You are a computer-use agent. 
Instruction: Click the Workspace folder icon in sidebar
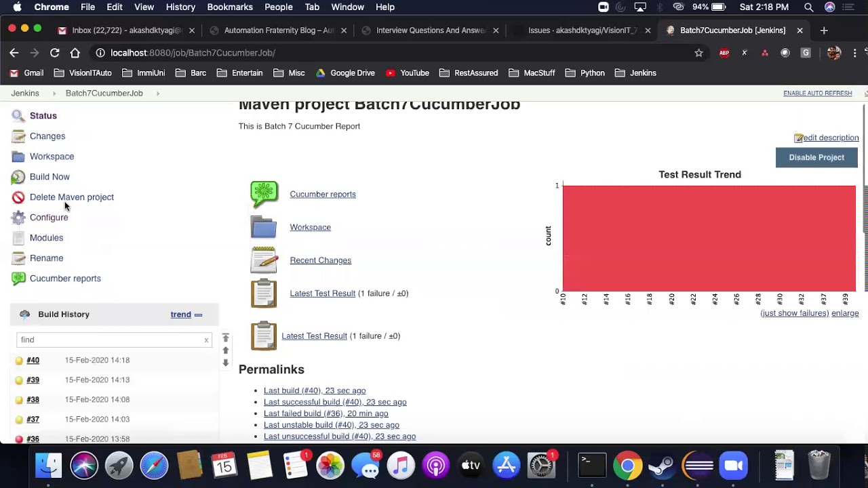coord(18,157)
